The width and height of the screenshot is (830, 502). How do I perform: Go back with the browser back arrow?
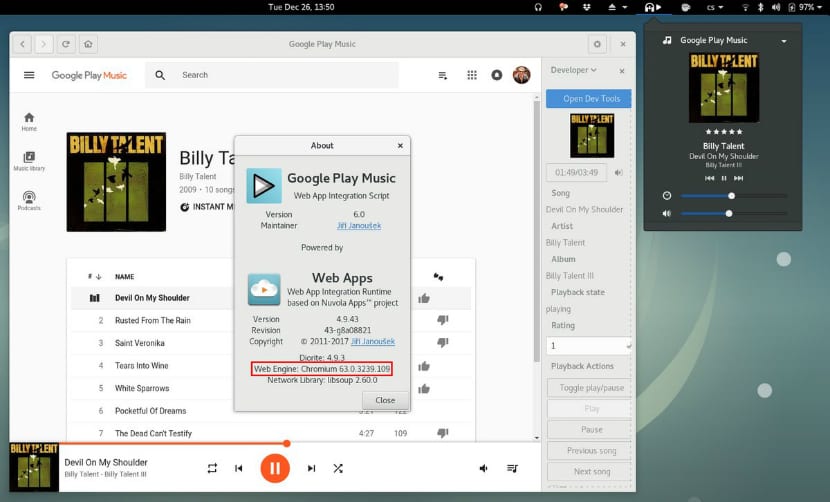[x=22, y=44]
